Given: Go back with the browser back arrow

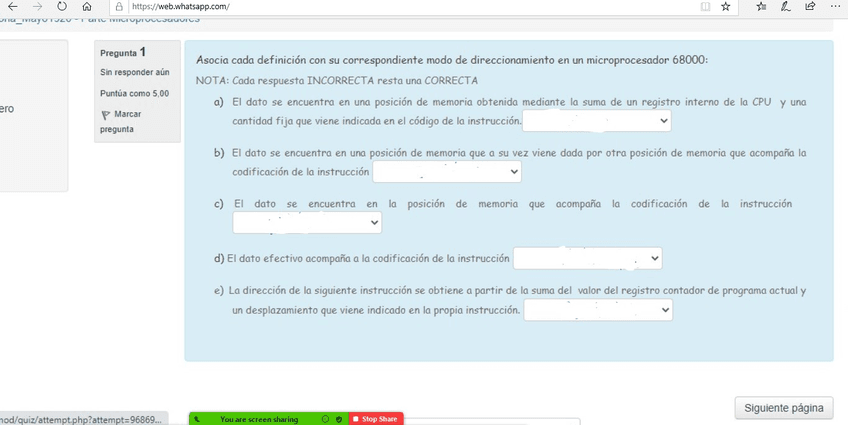Looking at the screenshot, I should coord(12,6).
